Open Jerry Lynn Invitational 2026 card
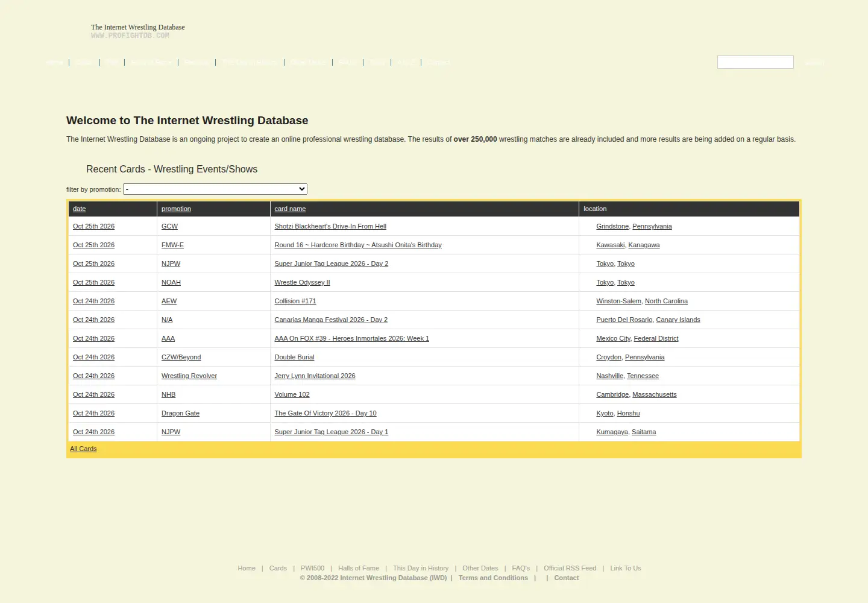 click(315, 376)
